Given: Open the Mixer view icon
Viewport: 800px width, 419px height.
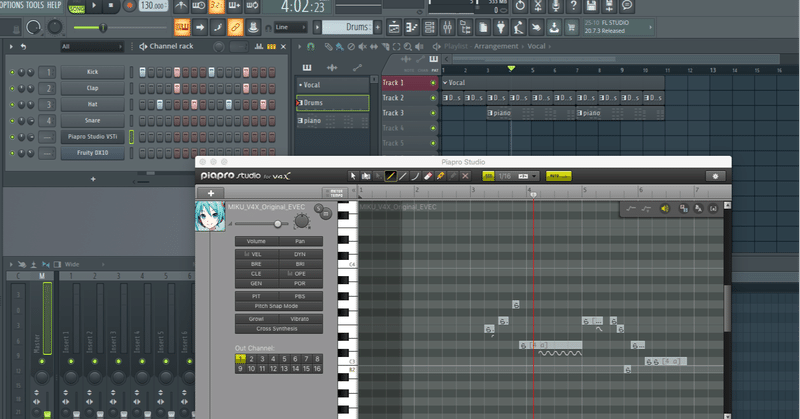Looking at the screenshot, I should click(x=447, y=28).
